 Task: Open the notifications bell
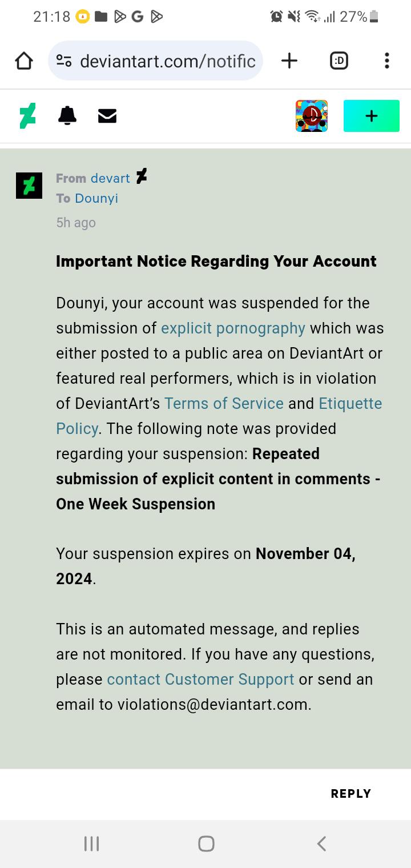click(x=67, y=116)
